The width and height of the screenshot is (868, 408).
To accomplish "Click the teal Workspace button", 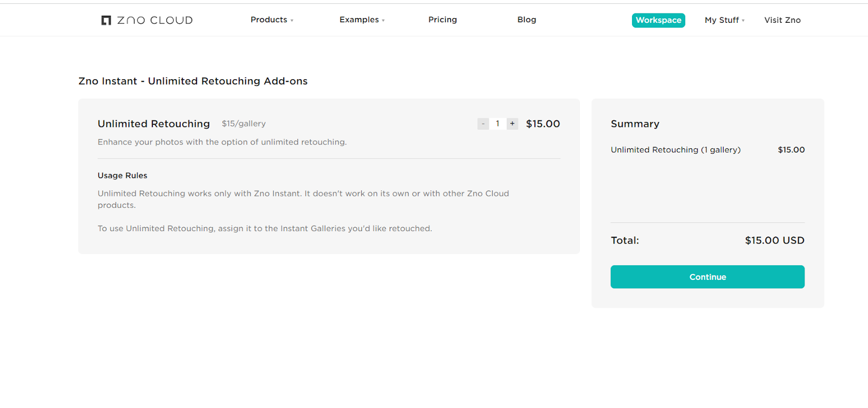I will point(658,20).
